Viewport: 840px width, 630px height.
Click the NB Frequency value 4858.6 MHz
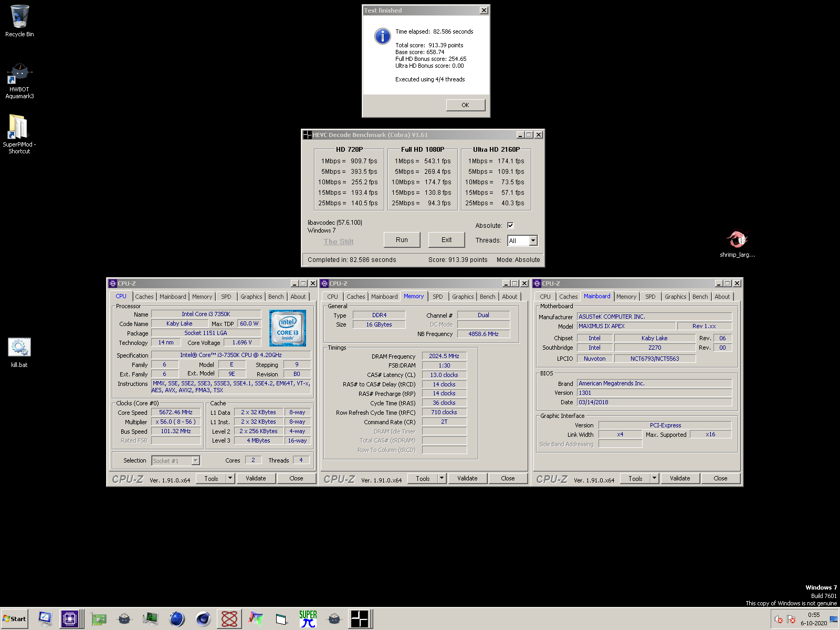coord(484,334)
